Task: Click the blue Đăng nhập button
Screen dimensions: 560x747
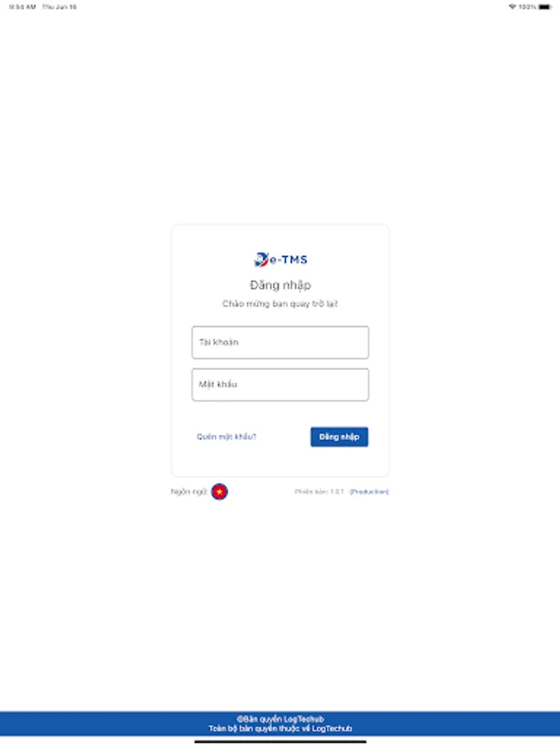Action: 339,437
